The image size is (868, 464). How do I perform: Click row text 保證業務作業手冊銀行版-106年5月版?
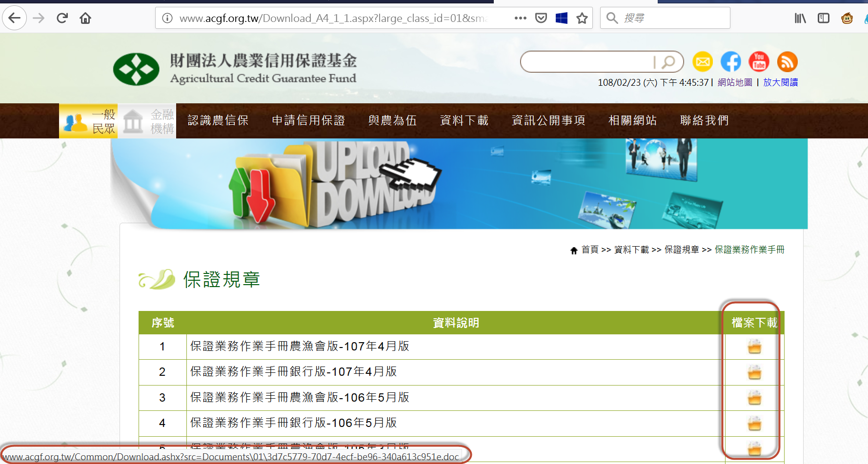pyautogui.click(x=293, y=423)
